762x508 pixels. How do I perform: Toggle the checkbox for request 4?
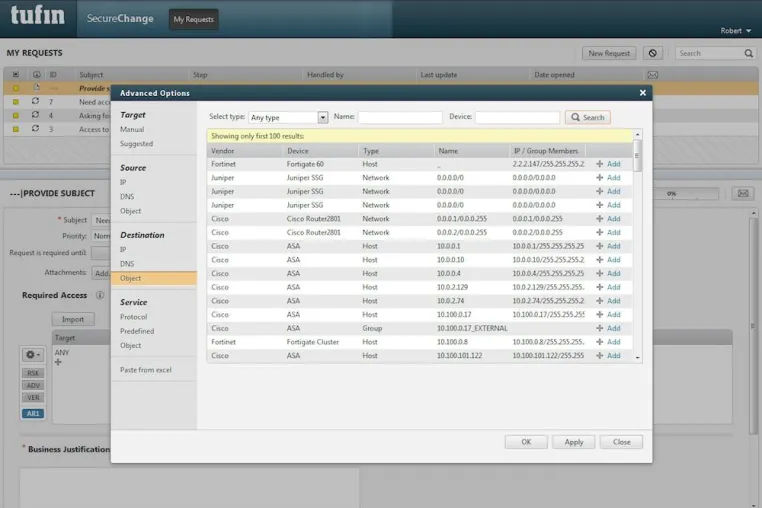pos(16,115)
